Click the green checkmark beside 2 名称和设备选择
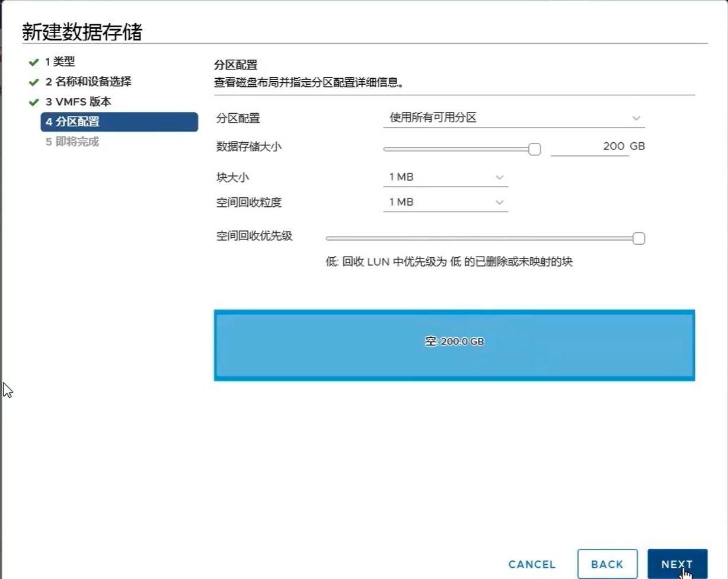The height and width of the screenshot is (579, 728). coord(33,82)
